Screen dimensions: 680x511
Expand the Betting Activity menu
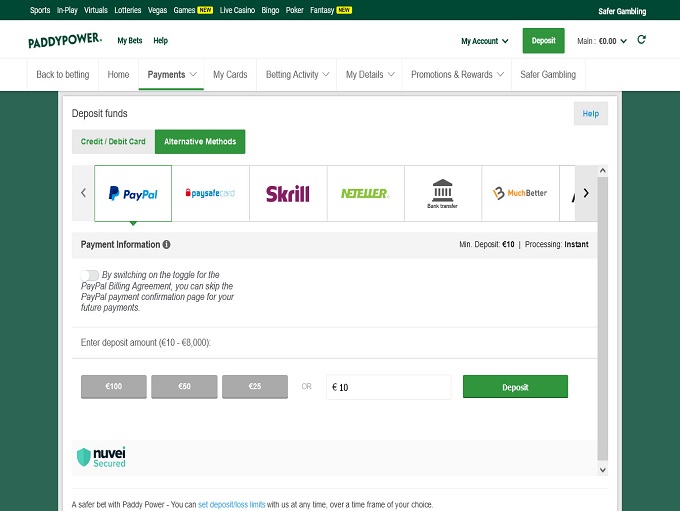tap(298, 74)
